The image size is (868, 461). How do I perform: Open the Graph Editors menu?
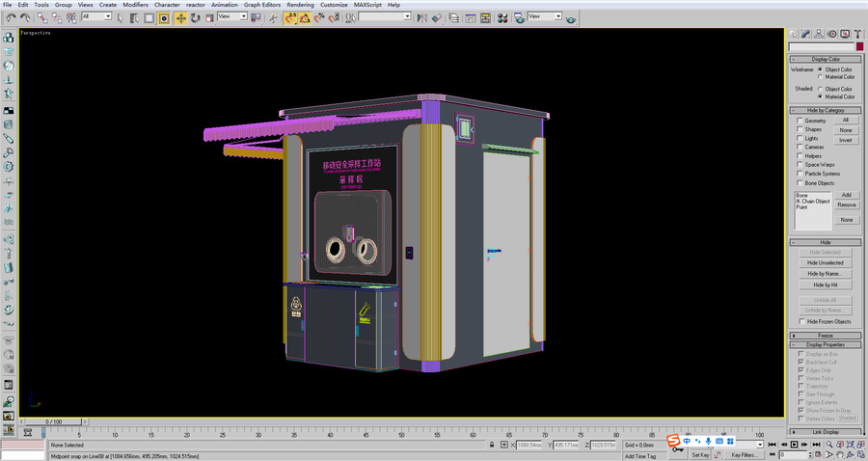click(x=261, y=5)
